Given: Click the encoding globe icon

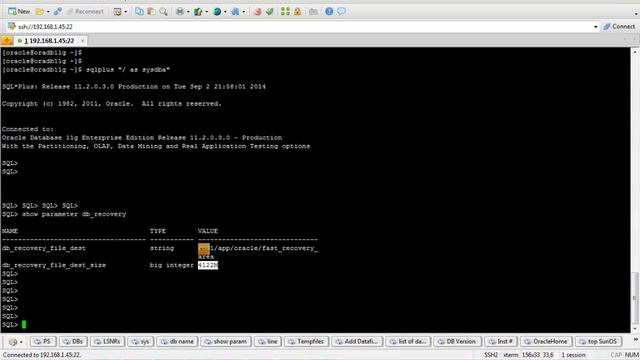Looking at the screenshot, I should pos(217,11).
